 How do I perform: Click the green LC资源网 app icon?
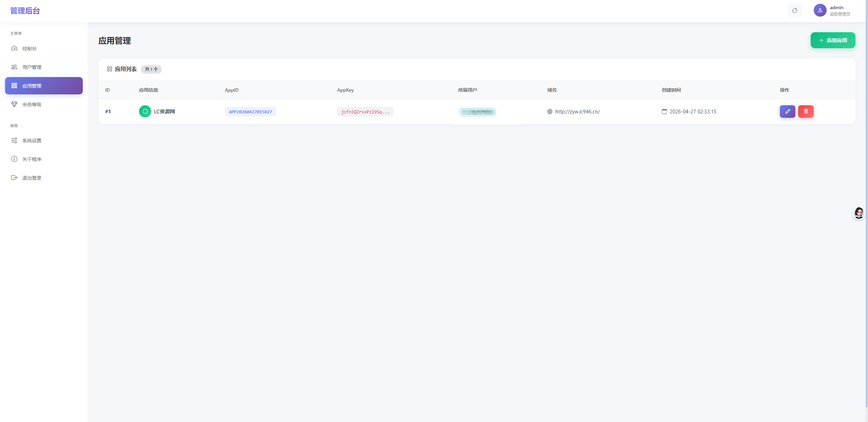145,111
